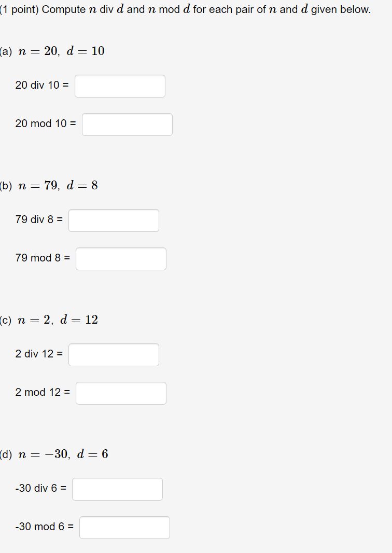Select the part (d) problem heading
Image resolution: width=392 pixels, height=553 pixels.
click(54, 454)
